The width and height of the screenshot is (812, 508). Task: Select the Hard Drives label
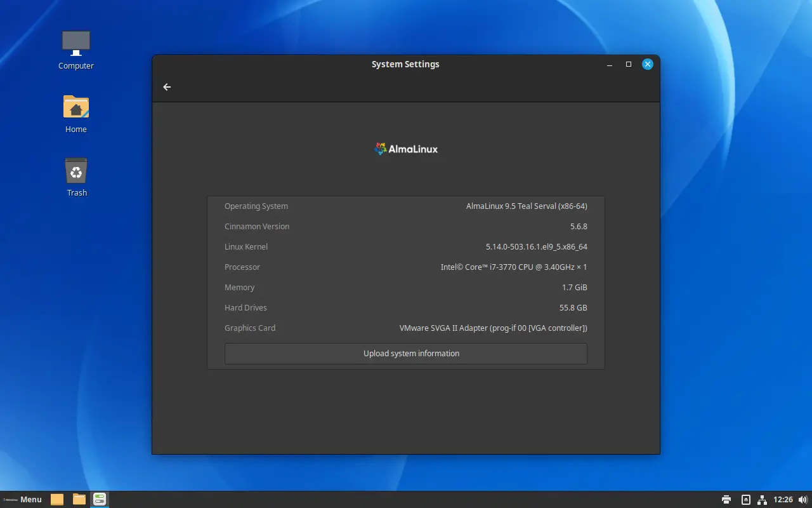click(246, 308)
